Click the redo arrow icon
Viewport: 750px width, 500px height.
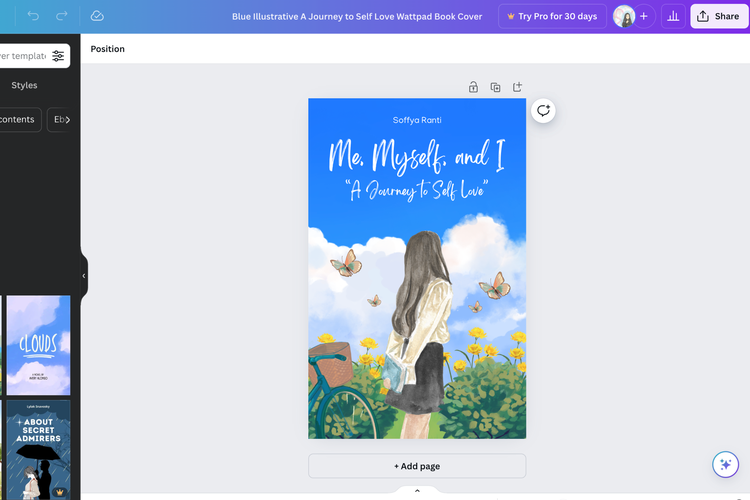(x=62, y=16)
